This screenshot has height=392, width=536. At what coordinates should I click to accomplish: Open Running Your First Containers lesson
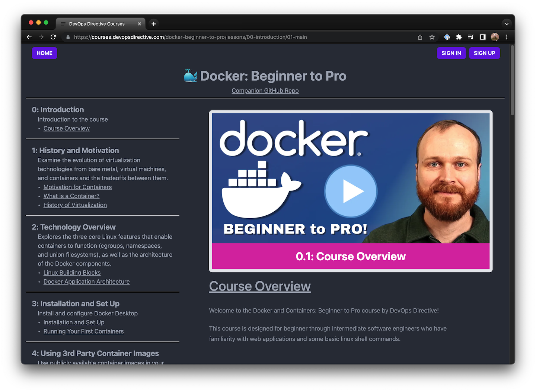[83, 331]
